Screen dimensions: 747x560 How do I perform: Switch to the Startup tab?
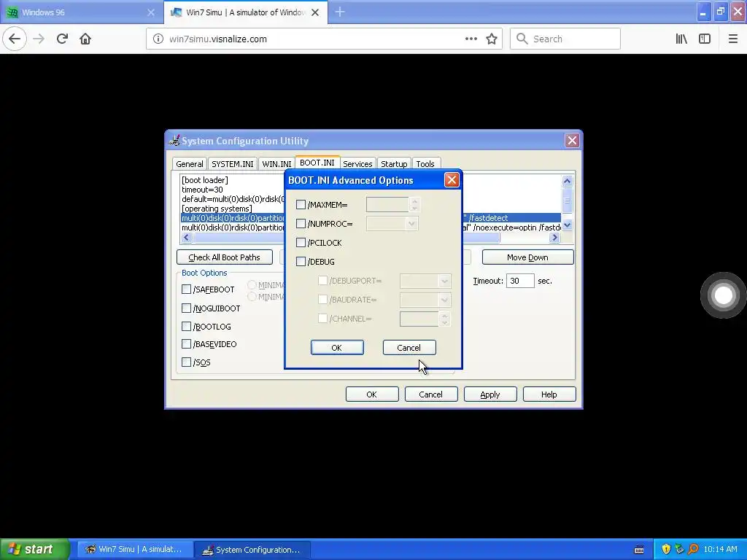pos(394,164)
